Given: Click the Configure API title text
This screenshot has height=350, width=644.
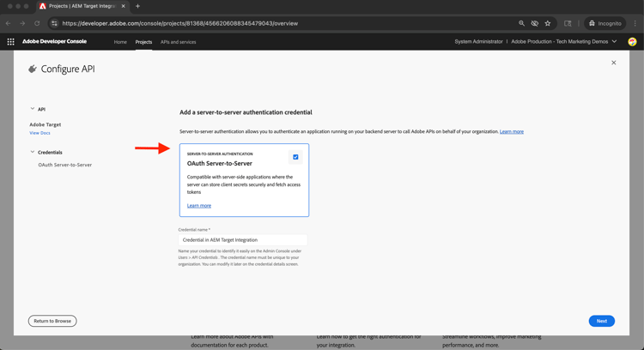Looking at the screenshot, I should [68, 69].
